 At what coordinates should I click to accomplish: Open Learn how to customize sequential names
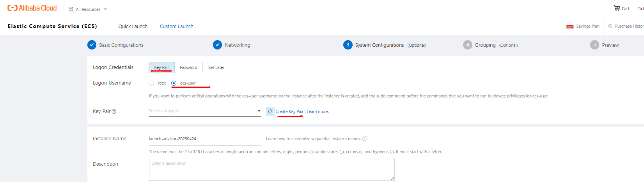click(314, 139)
